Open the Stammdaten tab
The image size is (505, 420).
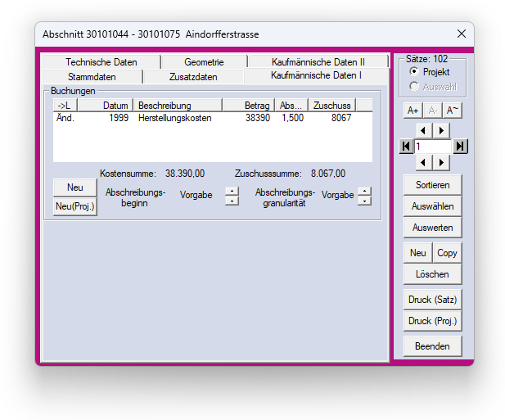point(92,76)
